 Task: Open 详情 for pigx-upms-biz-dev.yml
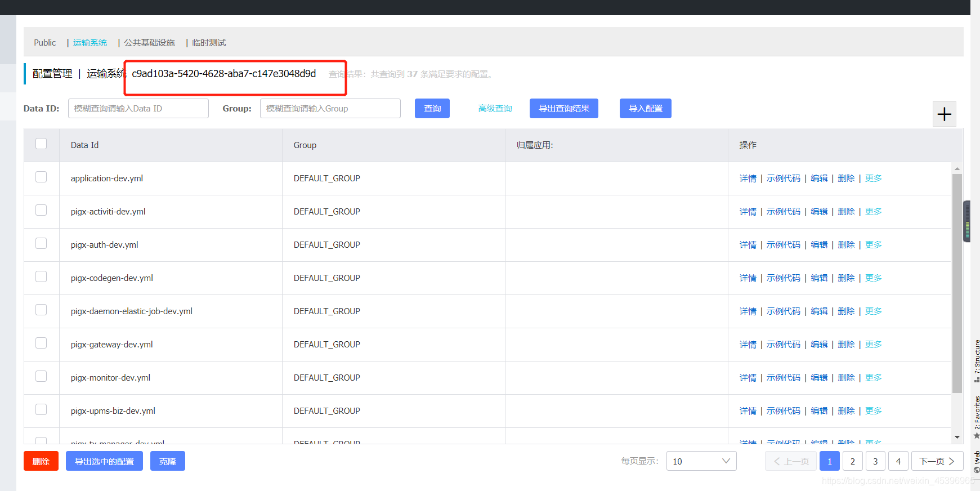tap(748, 411)
